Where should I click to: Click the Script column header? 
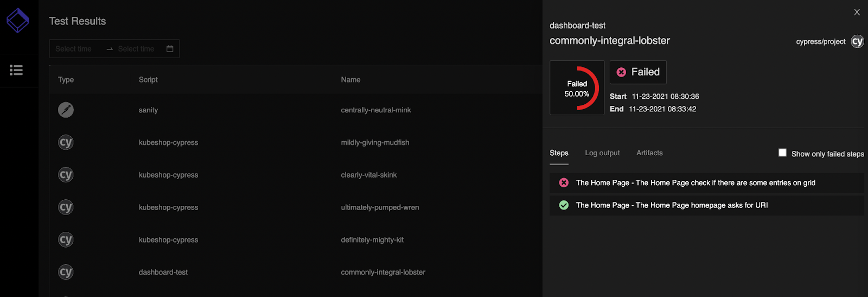coord(148,80)
